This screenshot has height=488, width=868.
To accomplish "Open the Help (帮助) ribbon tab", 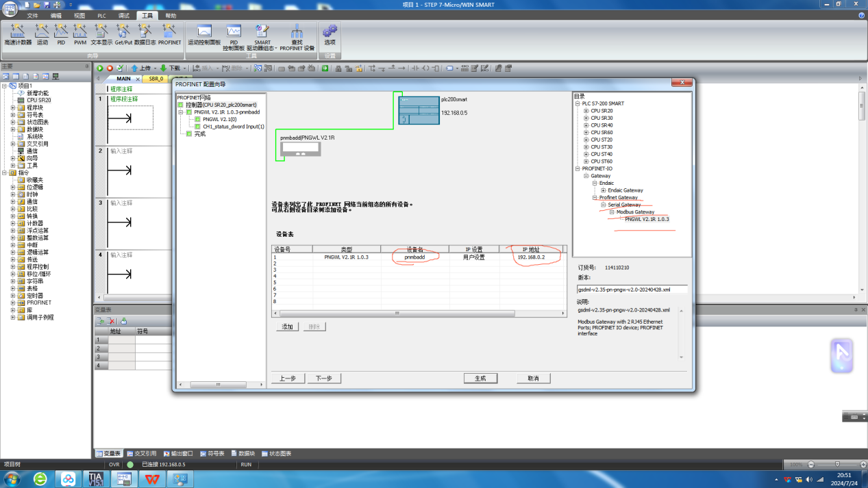I will pos(170,15).
